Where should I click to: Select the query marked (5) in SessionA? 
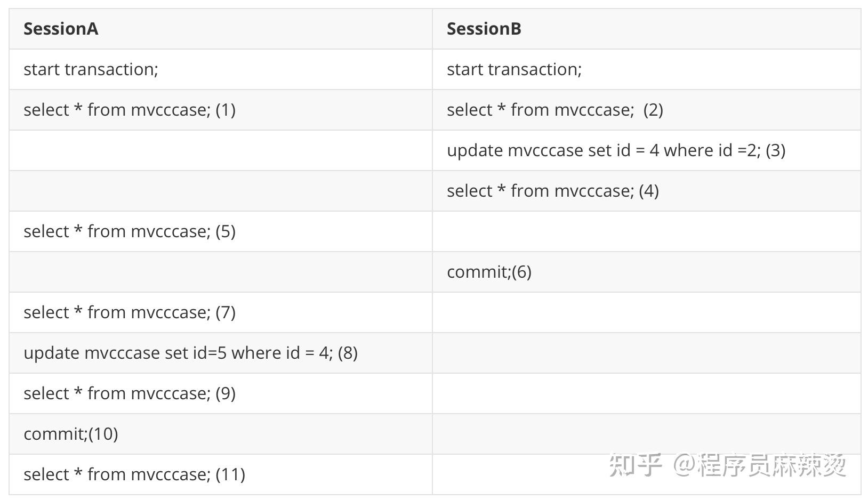pos(129,231)
